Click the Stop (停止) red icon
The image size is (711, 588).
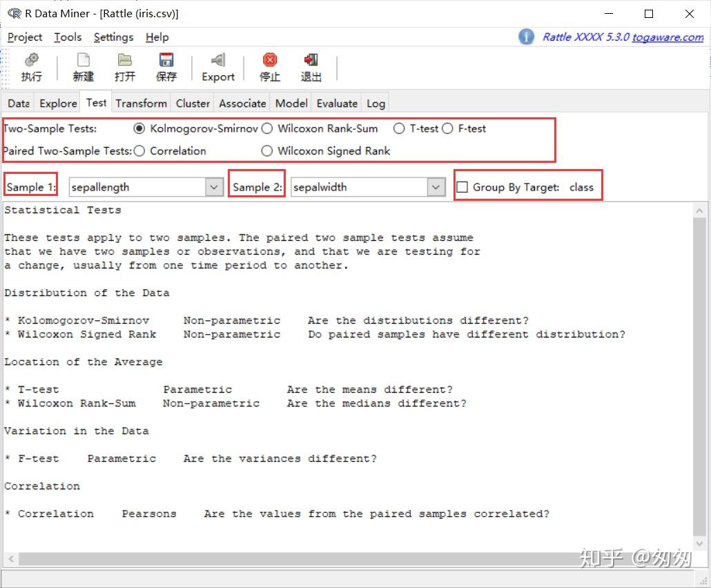[270, 60]
